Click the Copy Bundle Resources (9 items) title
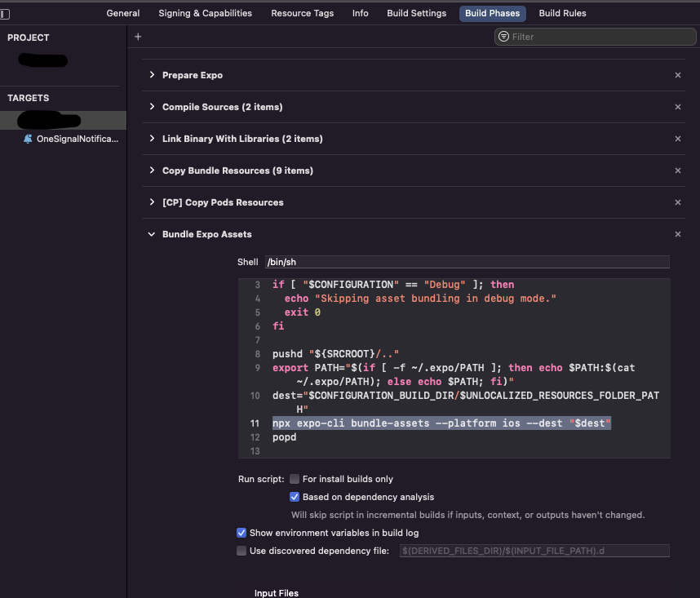 click(237, 171)
